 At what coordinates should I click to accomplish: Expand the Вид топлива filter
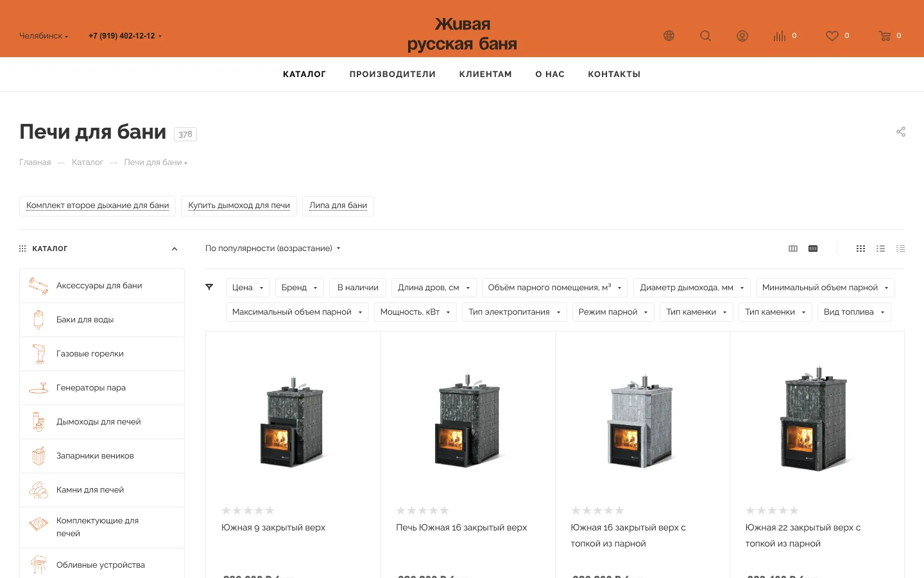[854, 312]
